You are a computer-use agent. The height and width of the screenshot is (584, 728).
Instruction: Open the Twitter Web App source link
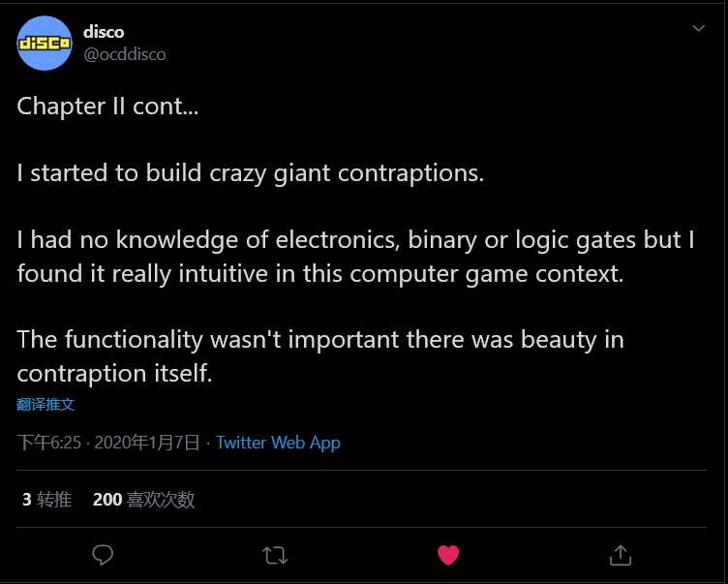click(278, 443)
